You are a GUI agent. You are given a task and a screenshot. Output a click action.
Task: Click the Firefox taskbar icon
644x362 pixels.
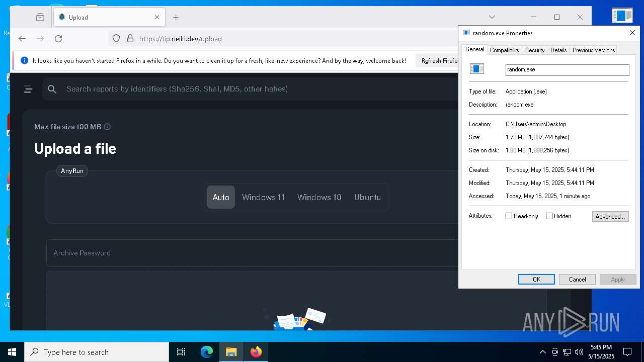(256, 352)
